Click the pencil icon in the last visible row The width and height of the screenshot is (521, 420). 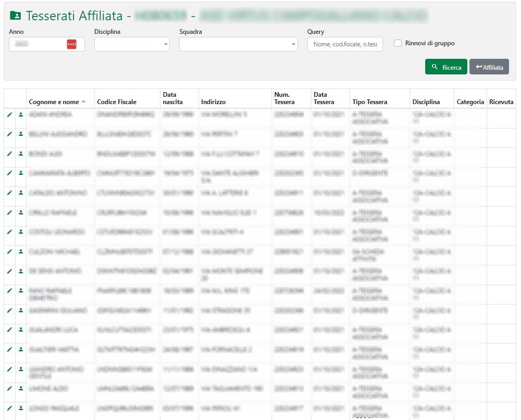tap(9, 408)
